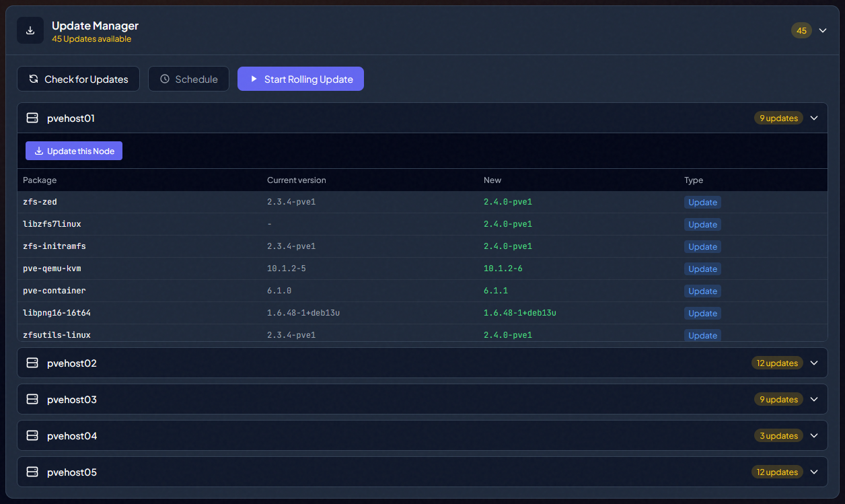This screenshot has width=845, height=504.
Task: Expand the pvehost04 updates list
Action: pos(814,435)
